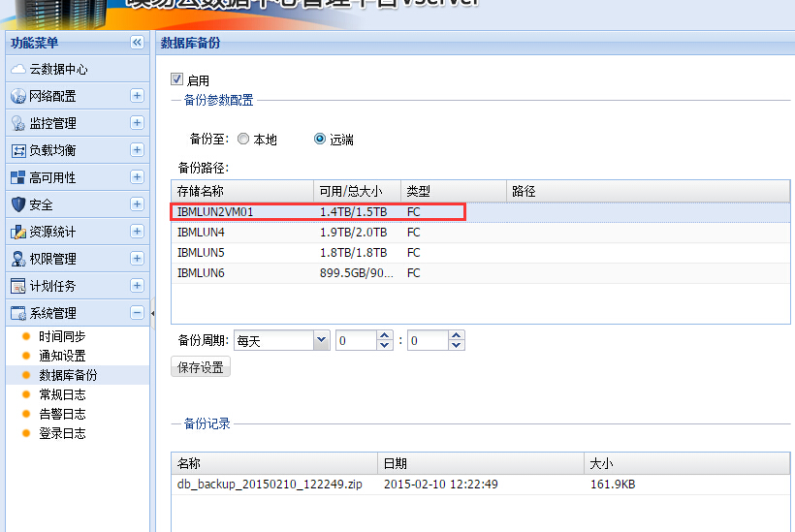This screenshot has width=795, height=532.
Task: Click the 负载均衡 icon
Action: (17, 150)
